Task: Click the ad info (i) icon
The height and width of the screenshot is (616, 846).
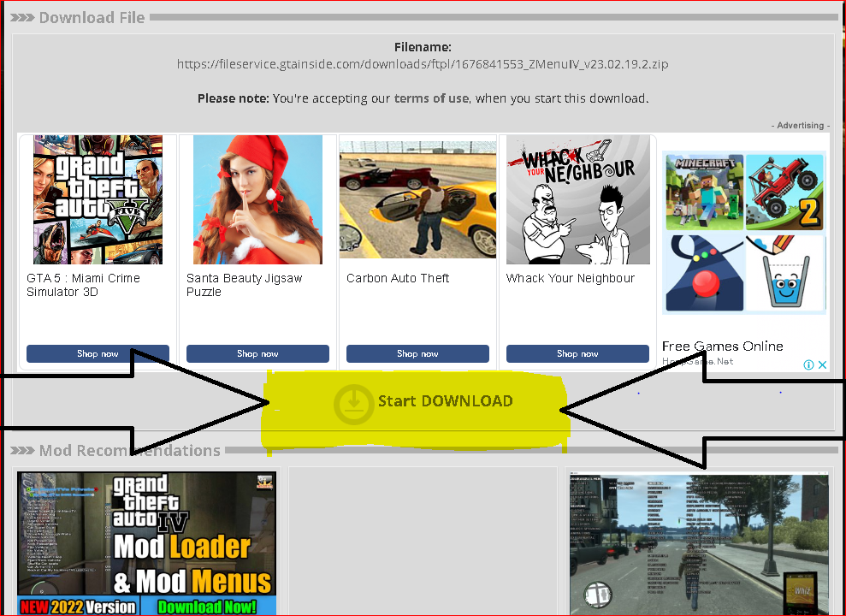Action: (808, 364)
